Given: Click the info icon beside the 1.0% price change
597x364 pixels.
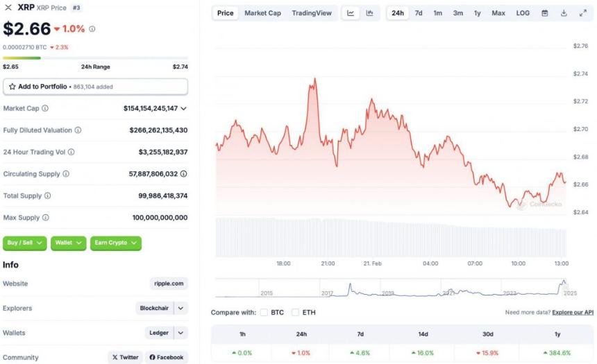Looking at the screenshot, I should pyautogui.click(x=92, y=29).
